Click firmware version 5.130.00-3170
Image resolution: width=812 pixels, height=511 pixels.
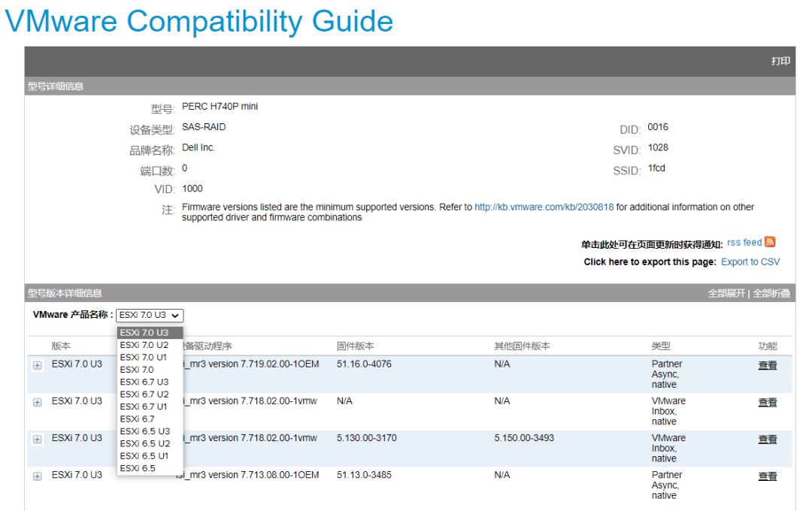pyautogui.click(x=367, y=438)
